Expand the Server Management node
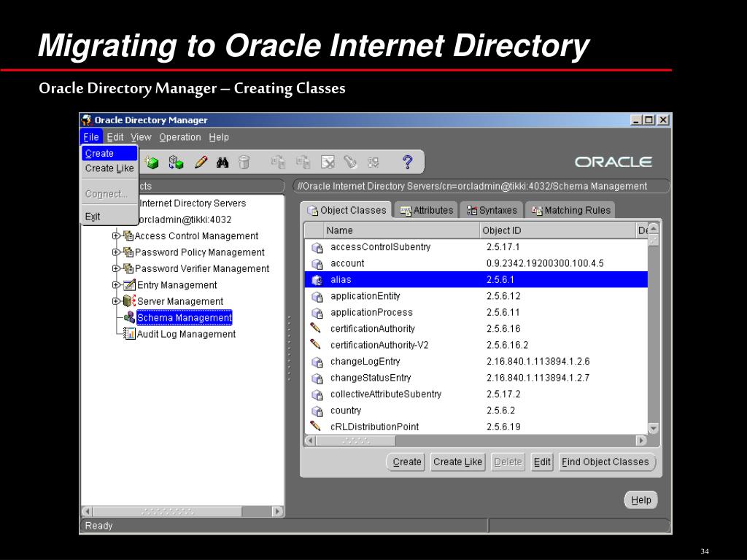 coord(116,301)
